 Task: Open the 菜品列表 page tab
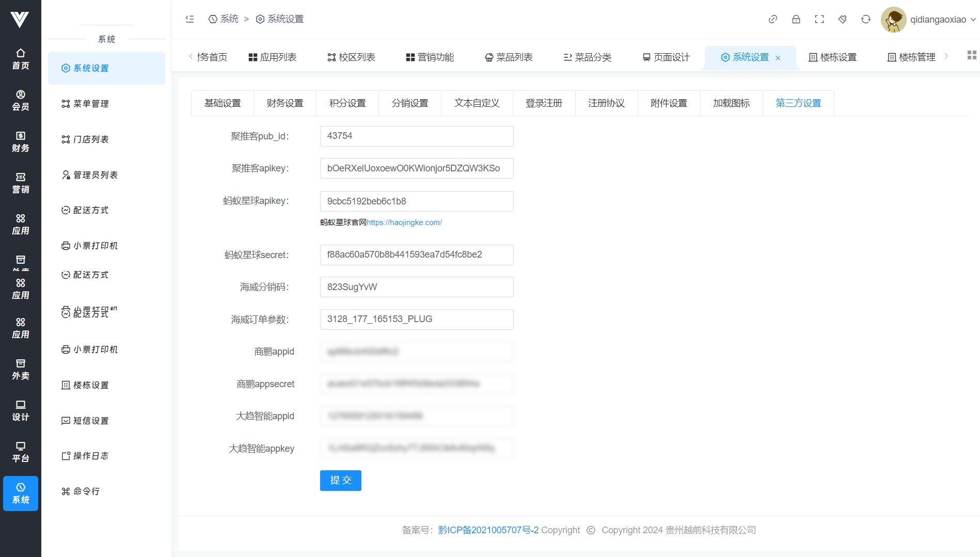click(509, 57)
